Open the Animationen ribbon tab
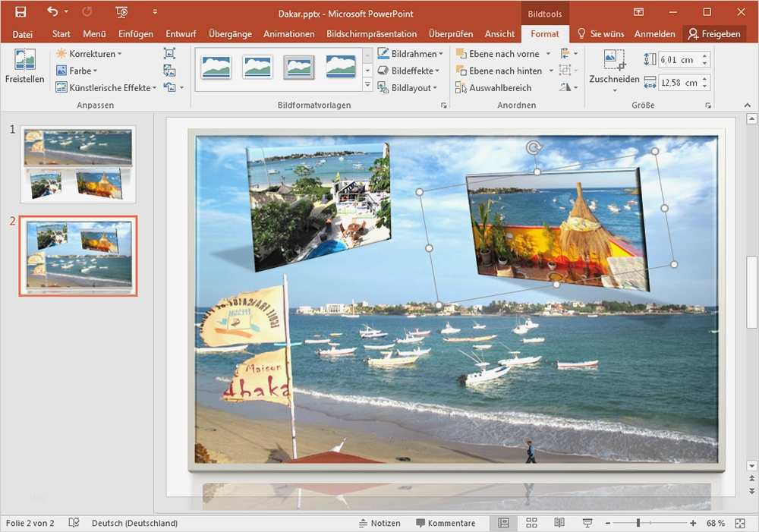759x532 pixels. pyautogui.click(x=288, y=33)
